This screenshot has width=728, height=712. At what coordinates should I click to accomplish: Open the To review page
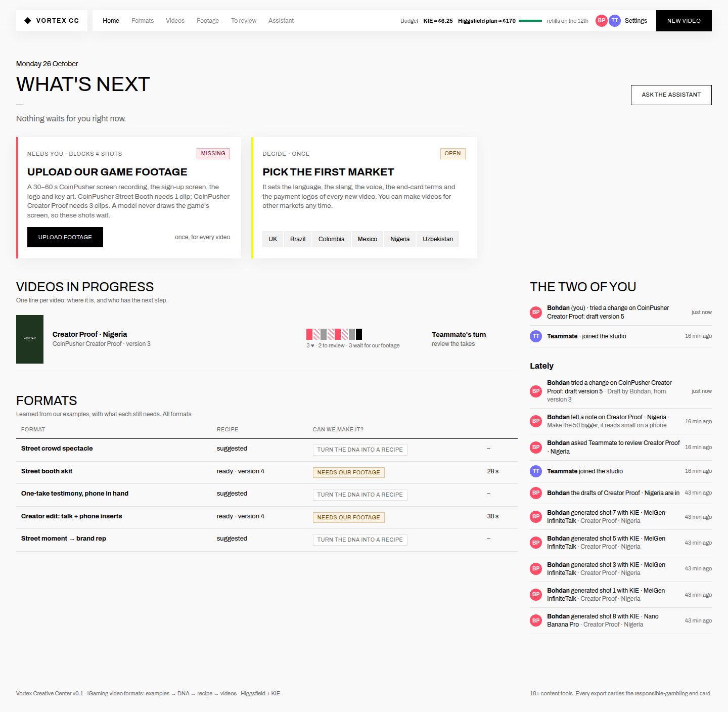pyautogui.click(x=244, y=21)
